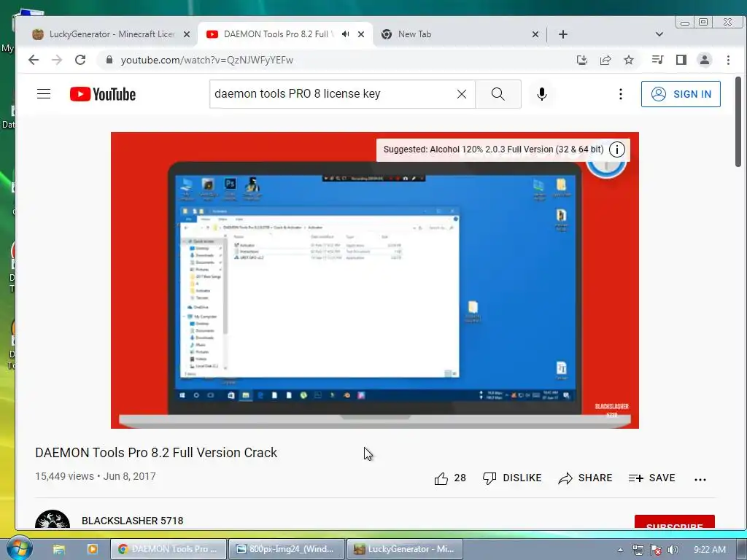
Task: Open video info card icon
Action: click(617, 149)
